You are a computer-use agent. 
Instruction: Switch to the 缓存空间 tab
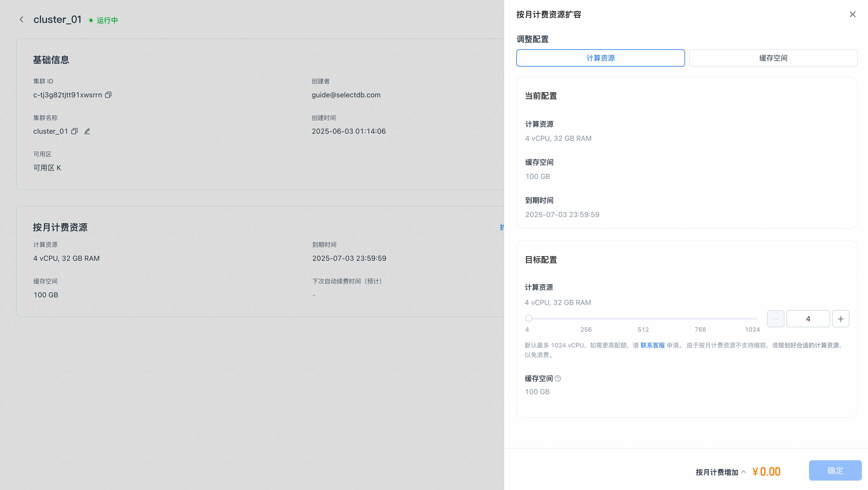click(x=773, y=58)
